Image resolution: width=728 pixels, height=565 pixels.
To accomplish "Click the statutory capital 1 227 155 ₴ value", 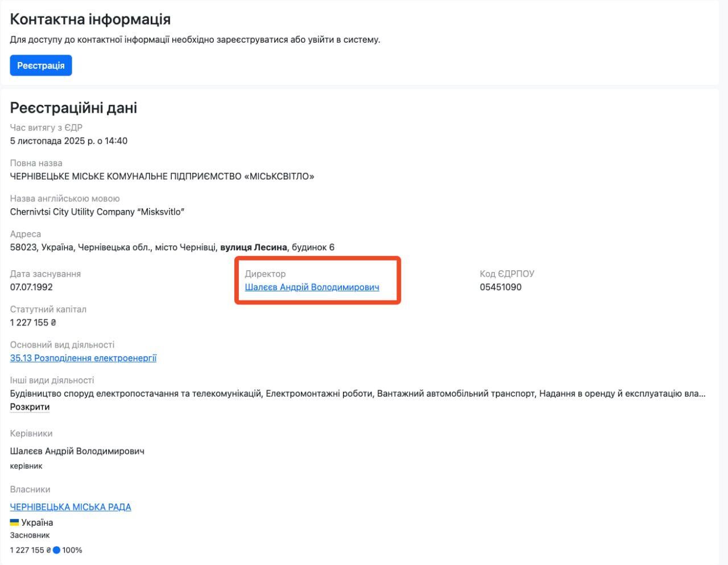I will (33, 323).
